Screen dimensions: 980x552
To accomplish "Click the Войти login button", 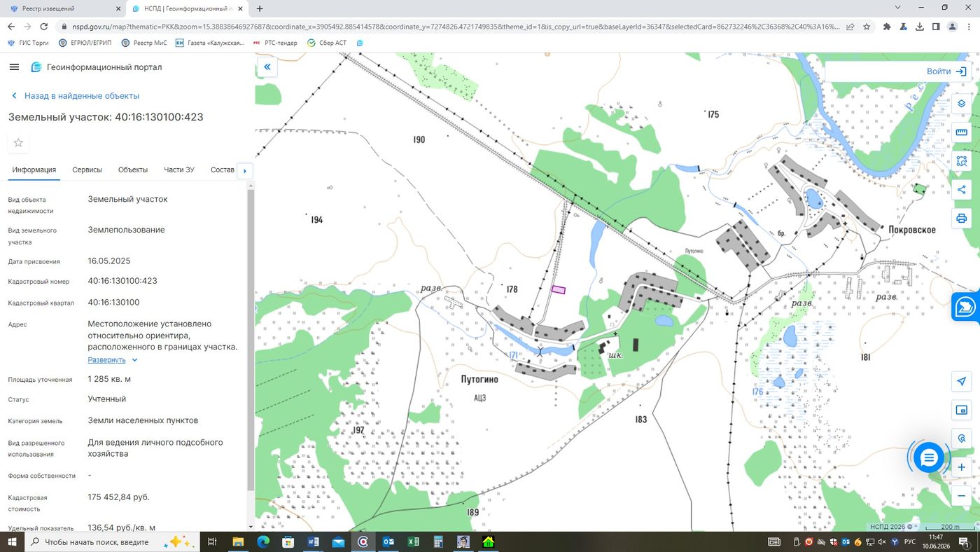I will point(946,71).
